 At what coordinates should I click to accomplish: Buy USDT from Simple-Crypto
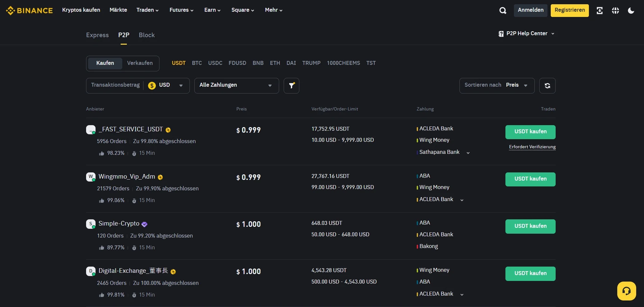(x=531, y=227)
